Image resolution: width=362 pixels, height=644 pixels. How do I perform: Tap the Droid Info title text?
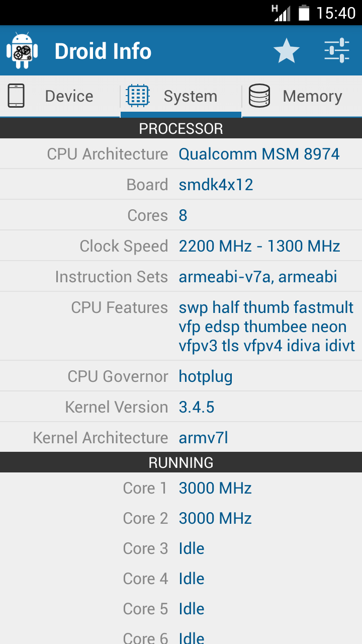click(x=103, y=51)
